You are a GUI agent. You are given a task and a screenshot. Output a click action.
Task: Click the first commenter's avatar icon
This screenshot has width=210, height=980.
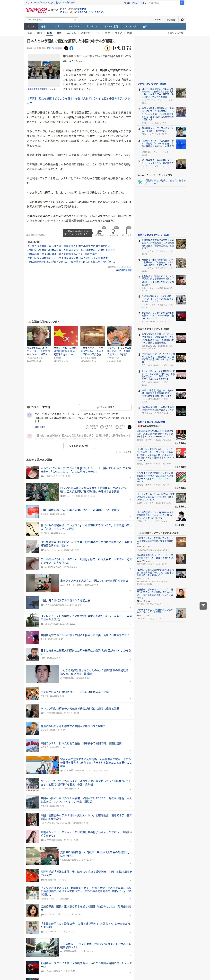[29, 415]
